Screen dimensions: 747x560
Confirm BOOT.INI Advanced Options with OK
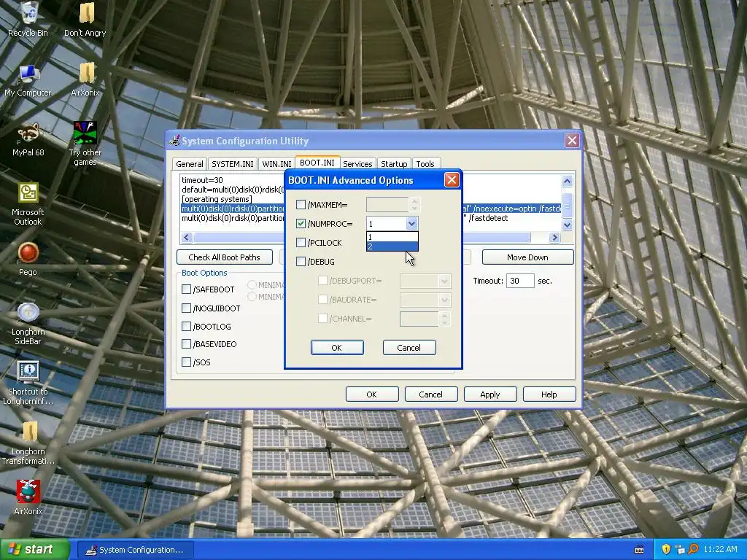pyautogui.click(x=337, y=348)
